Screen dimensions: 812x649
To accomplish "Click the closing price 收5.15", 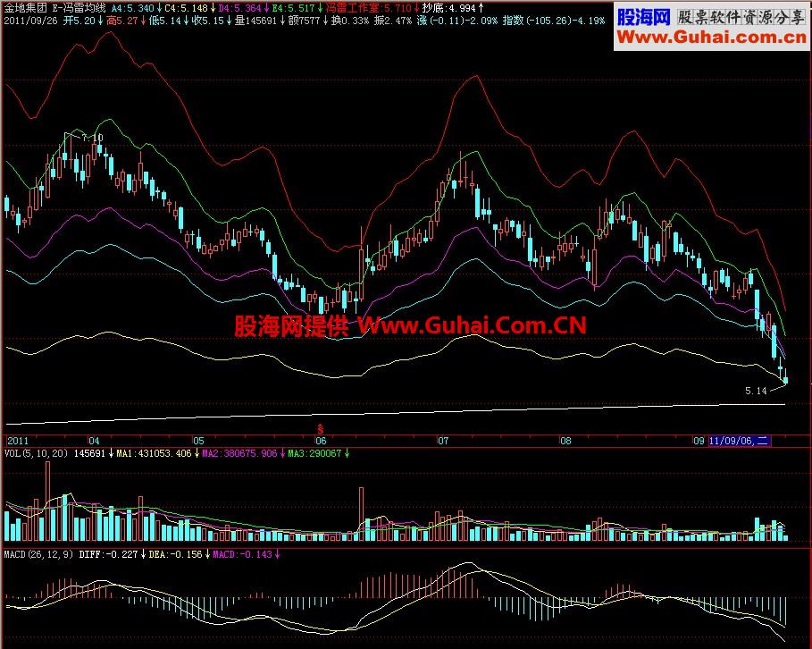I will tap(207, 21).
